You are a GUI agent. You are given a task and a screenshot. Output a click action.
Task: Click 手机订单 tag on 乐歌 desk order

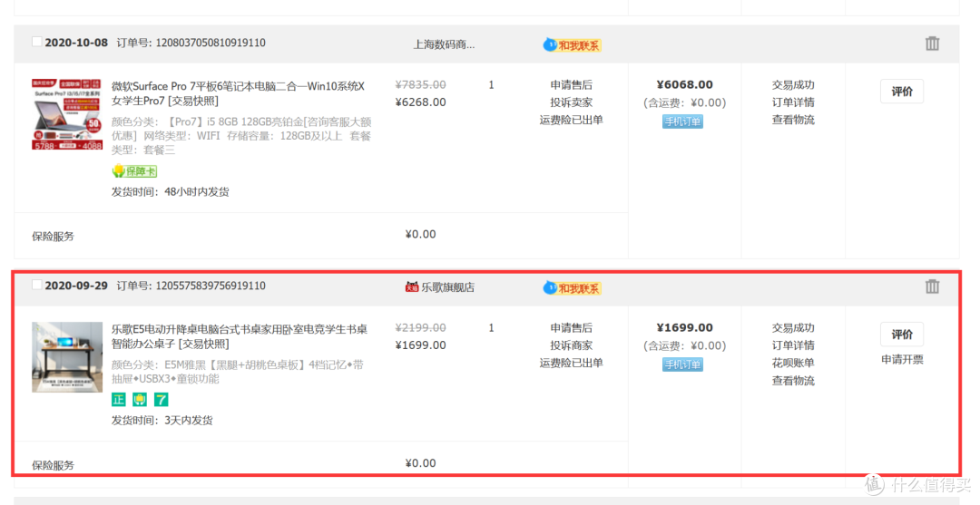coord(682,364)
